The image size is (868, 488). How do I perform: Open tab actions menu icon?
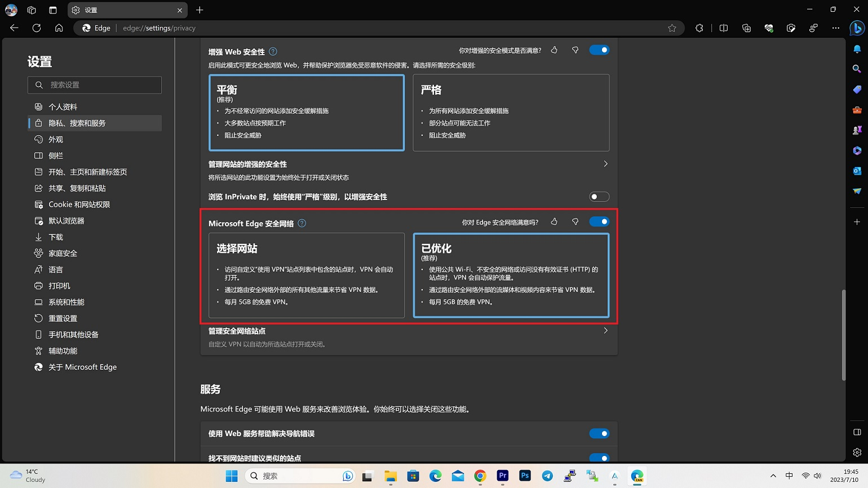(53, 10)
